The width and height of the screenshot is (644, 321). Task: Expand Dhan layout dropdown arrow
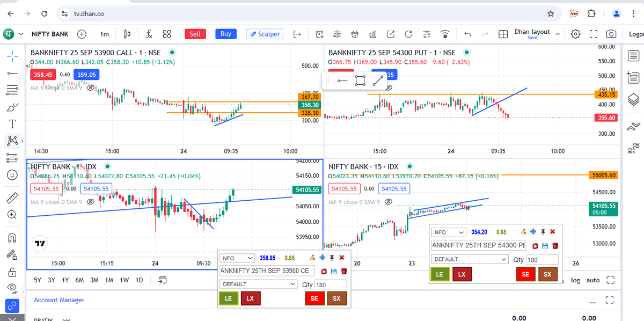558,34
